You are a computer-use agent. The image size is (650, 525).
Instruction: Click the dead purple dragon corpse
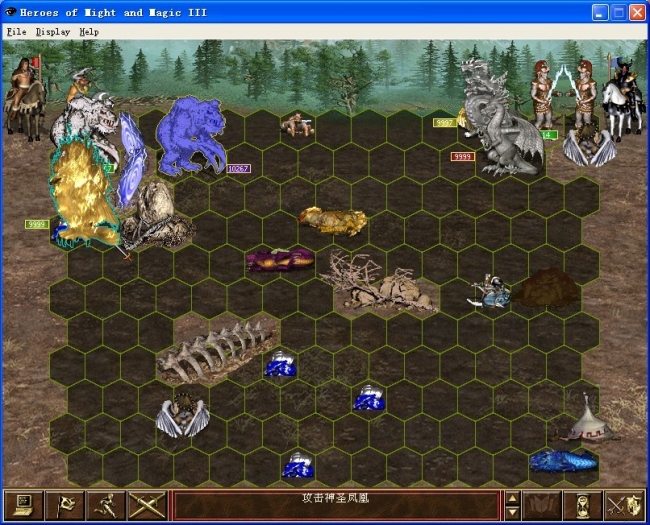click(x=280, y=260)
